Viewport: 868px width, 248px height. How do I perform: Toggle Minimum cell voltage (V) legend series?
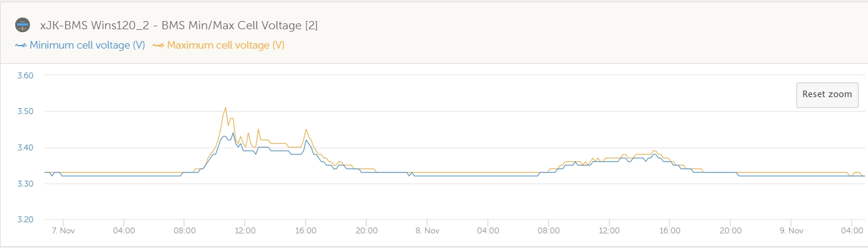80,45
